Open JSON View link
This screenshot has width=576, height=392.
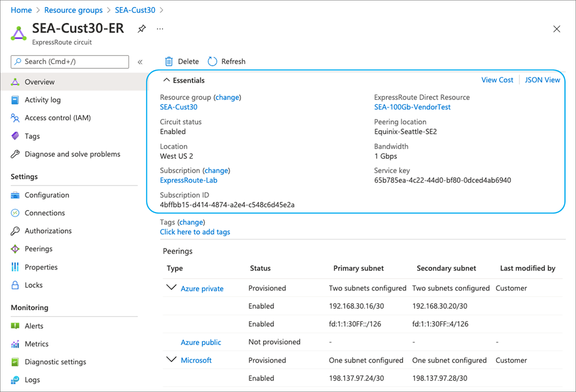click(x=542, y=80)
